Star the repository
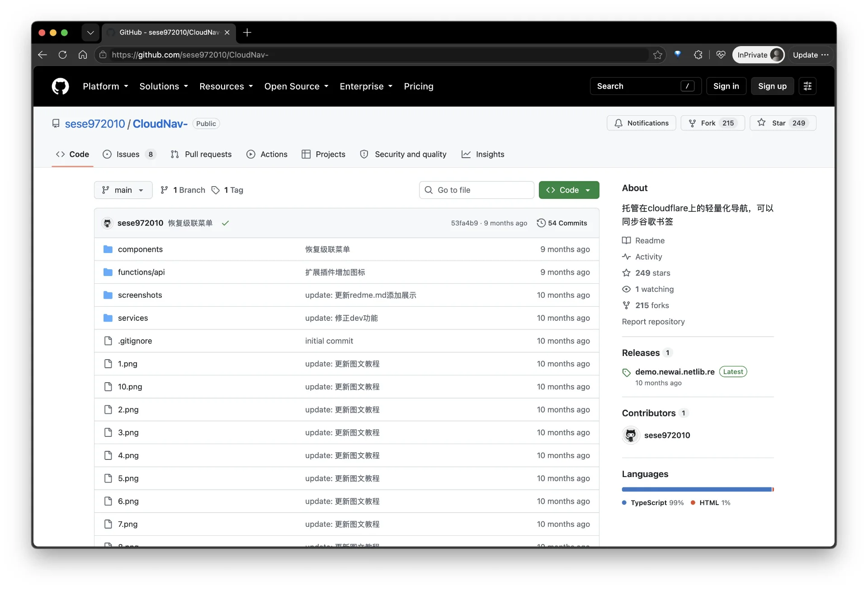This screenshot has width=868, height=590. 783,123
